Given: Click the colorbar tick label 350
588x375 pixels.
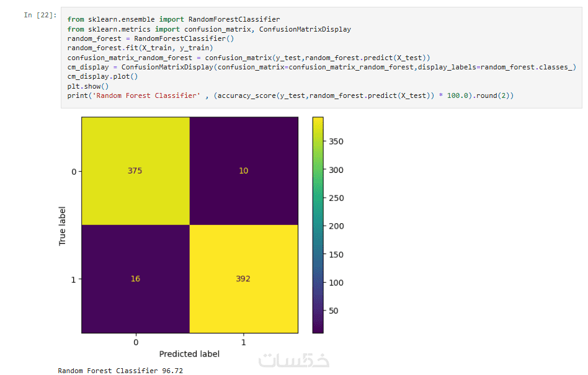Looking at the screenshot, I should [x=336, y=141].
